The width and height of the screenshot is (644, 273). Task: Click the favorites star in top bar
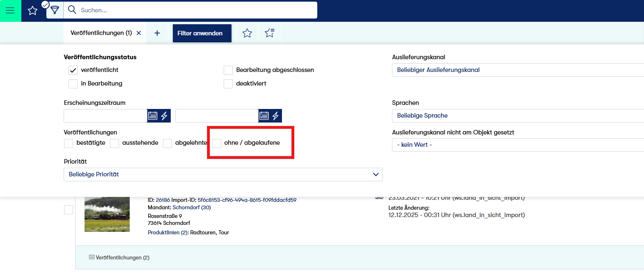point(32,11)
